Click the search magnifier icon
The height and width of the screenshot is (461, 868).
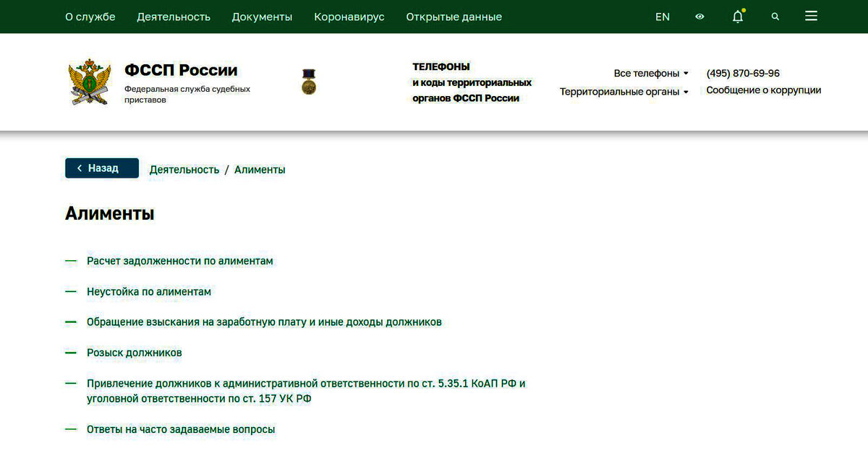pyautogui.click(x=775, y=17)
